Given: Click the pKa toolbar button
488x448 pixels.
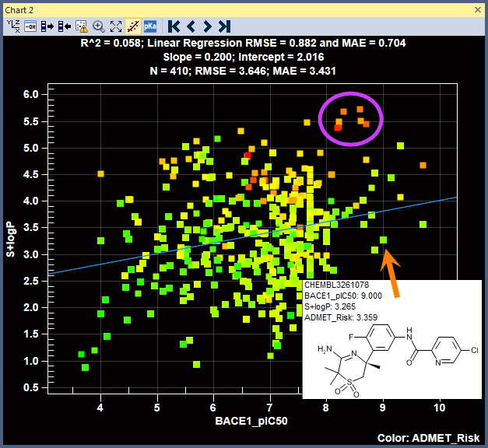Looking at the screenshot, I should click(x=150, y=26).
